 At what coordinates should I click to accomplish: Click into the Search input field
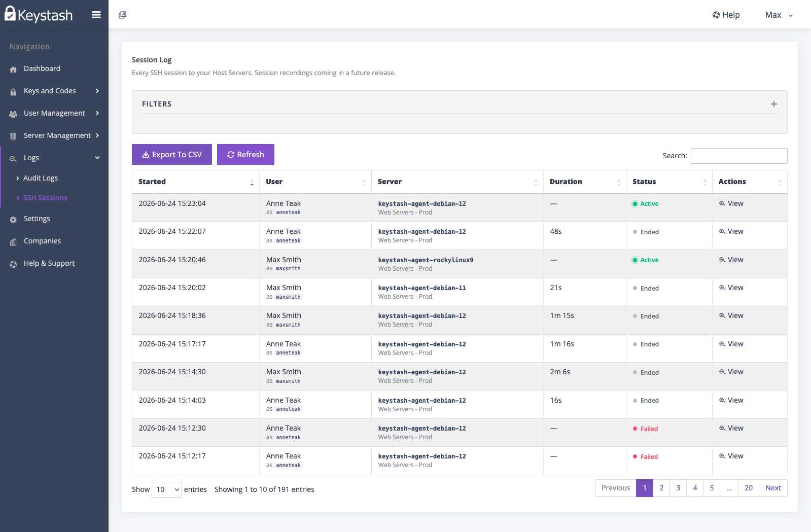[x=739, y=156]
